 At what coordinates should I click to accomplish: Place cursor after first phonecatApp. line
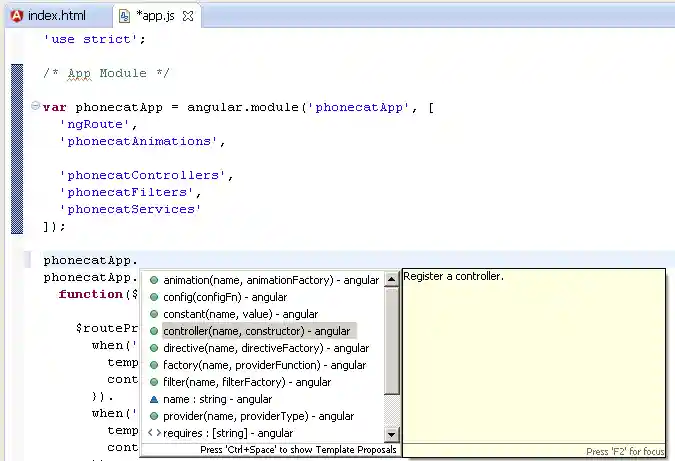click(139, 260)
